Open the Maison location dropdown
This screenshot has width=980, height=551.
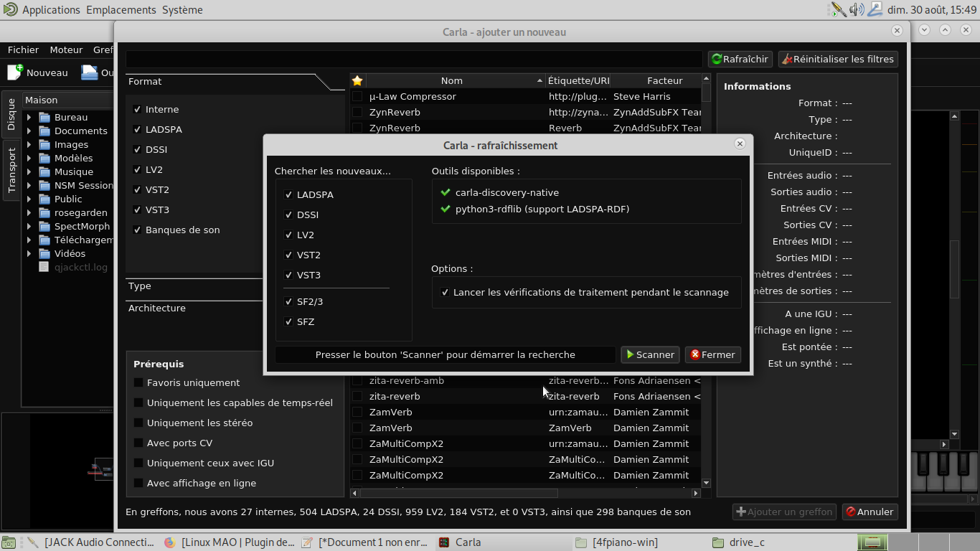click(x=67, y=100)
